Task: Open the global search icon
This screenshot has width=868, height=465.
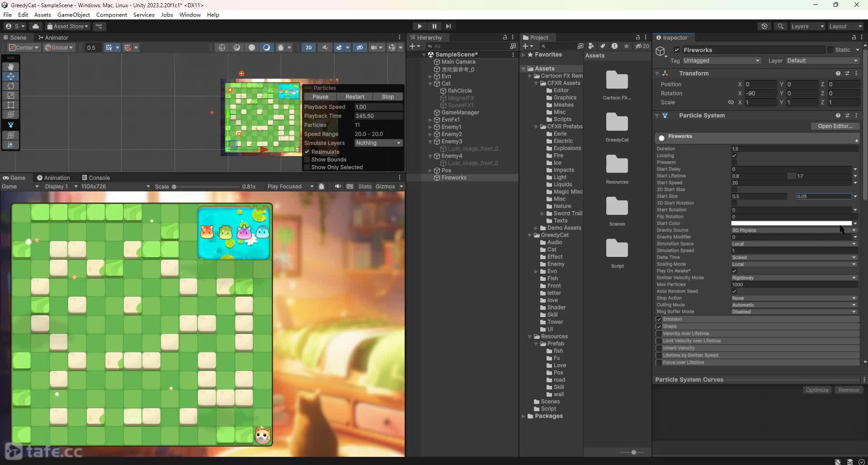Action: 780,26
